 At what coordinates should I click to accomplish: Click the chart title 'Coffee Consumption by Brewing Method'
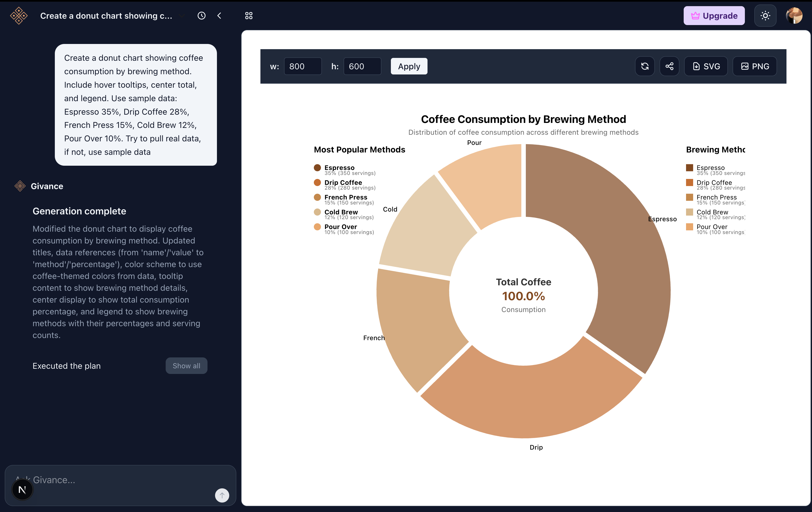(523, 119)
